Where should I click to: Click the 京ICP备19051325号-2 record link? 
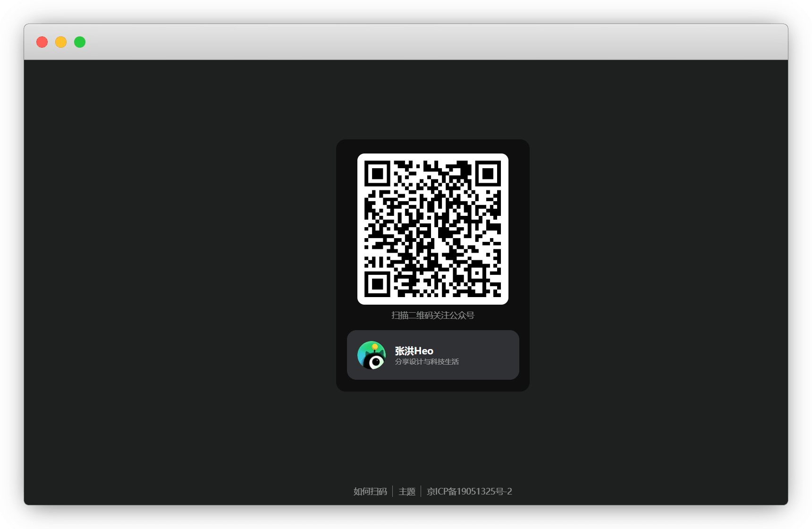coord(469,492)
